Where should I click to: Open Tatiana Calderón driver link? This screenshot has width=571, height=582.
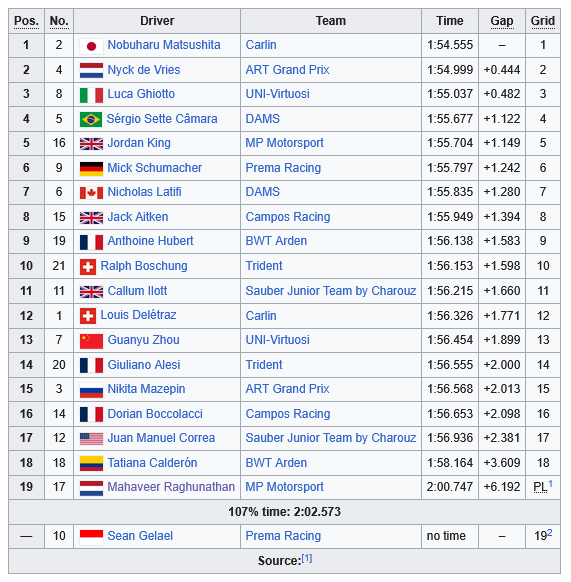[x=152, y=463]
